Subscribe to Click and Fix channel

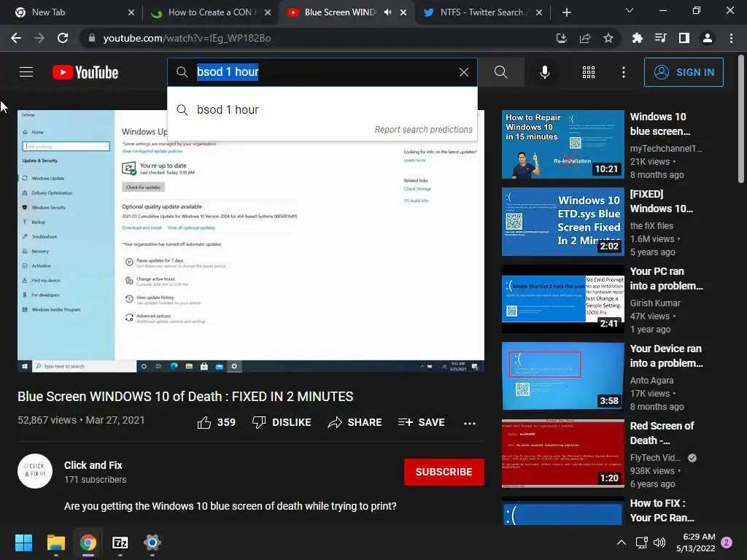tap(444, 472)
